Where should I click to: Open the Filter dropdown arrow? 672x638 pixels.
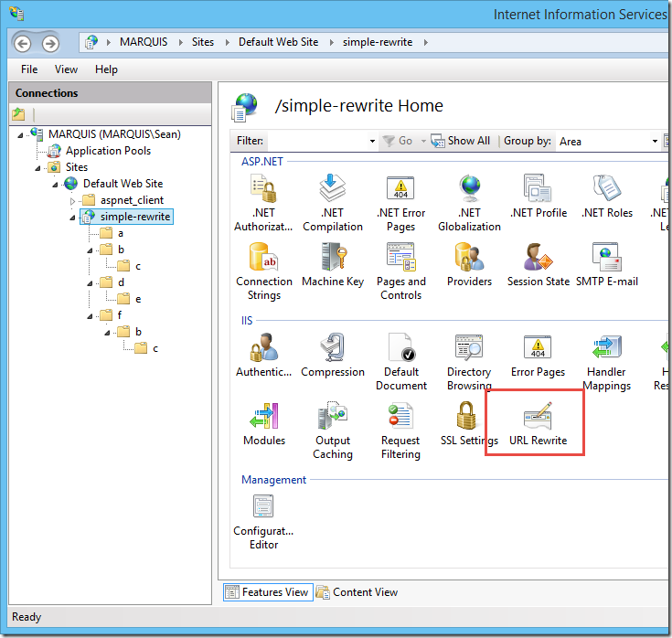(x=372, y=141)
